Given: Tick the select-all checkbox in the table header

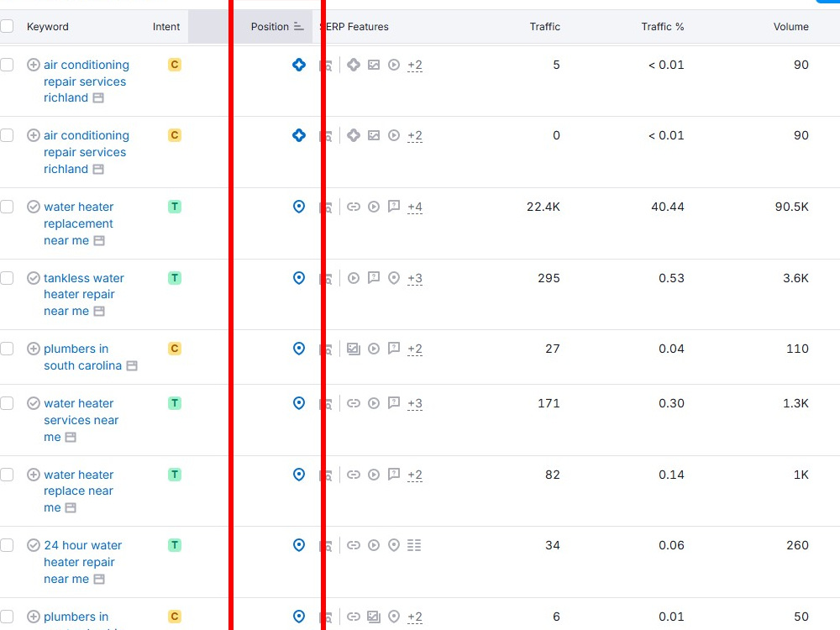Looking at the screenshot, I should (x=7, y=26).
